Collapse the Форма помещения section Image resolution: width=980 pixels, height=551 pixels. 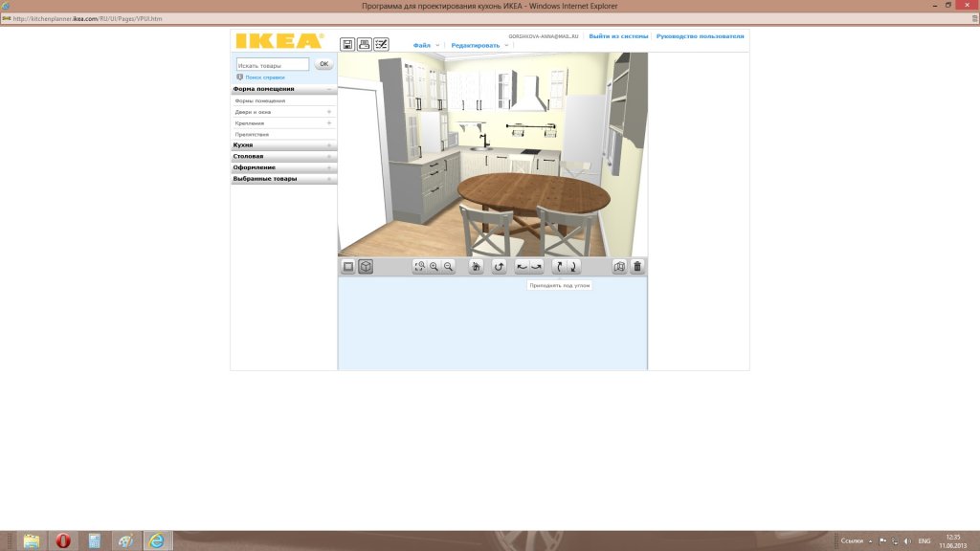[329, 89]
